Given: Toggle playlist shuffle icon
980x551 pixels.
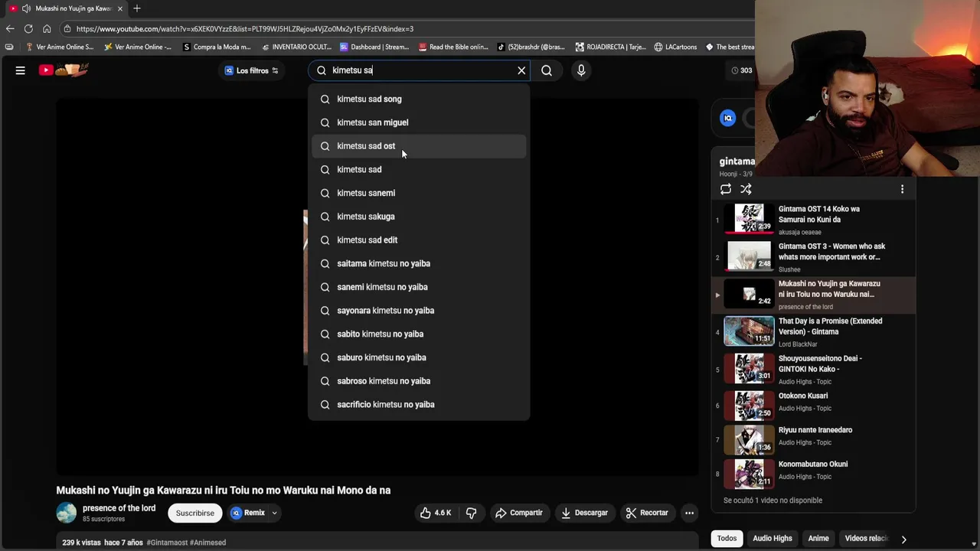Looking at the screenshot, I should point(746,189).
